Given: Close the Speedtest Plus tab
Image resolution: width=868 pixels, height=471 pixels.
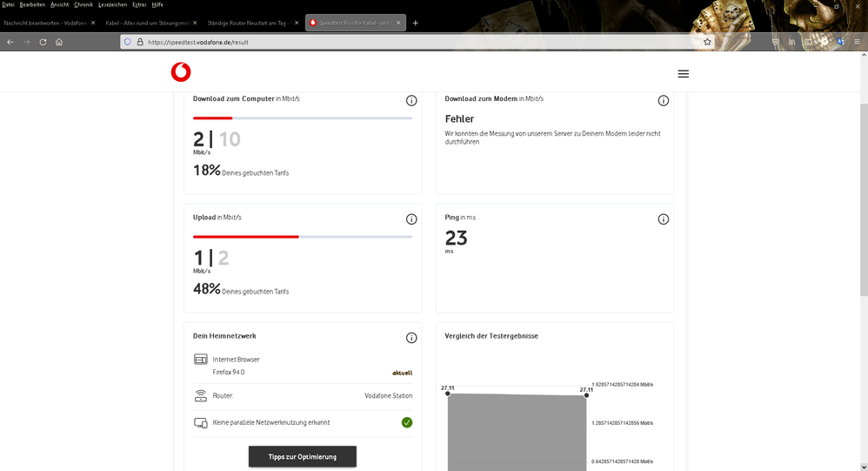Looking at the screenshot, I should pos(398,23).
